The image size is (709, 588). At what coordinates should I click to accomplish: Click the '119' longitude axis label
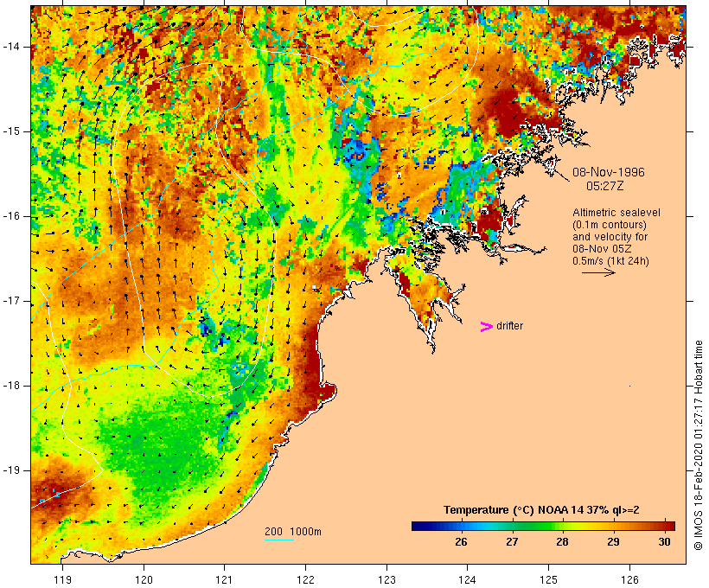coord(62,579)
